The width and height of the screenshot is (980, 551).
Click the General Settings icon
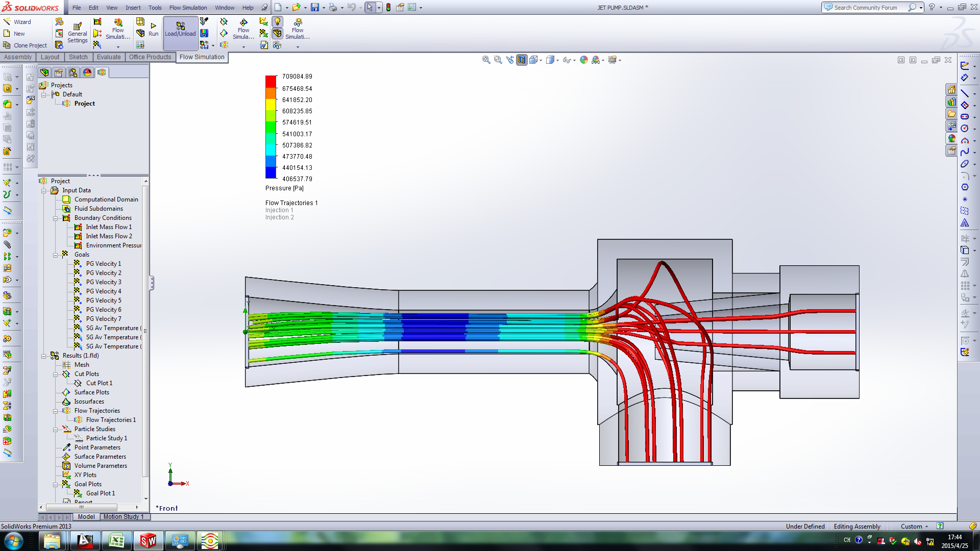click(x=77, y=33)
